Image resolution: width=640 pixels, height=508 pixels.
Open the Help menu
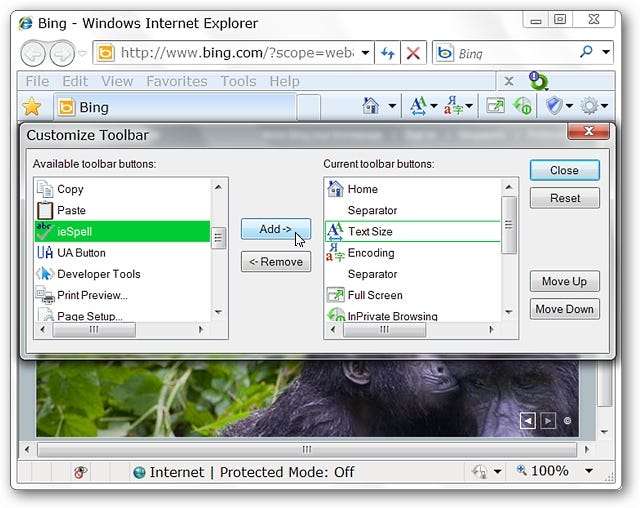tap(284, 81)
